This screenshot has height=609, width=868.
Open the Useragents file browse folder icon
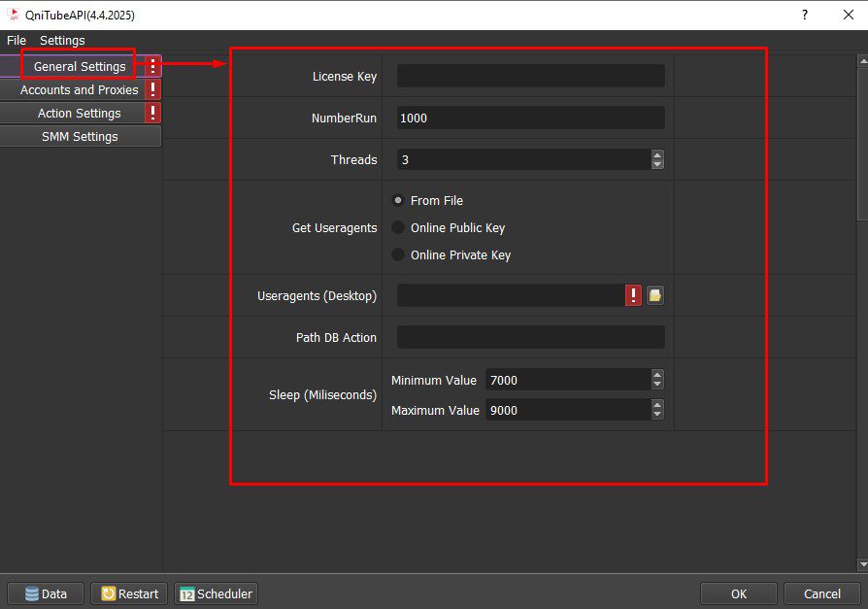point(654,295)
